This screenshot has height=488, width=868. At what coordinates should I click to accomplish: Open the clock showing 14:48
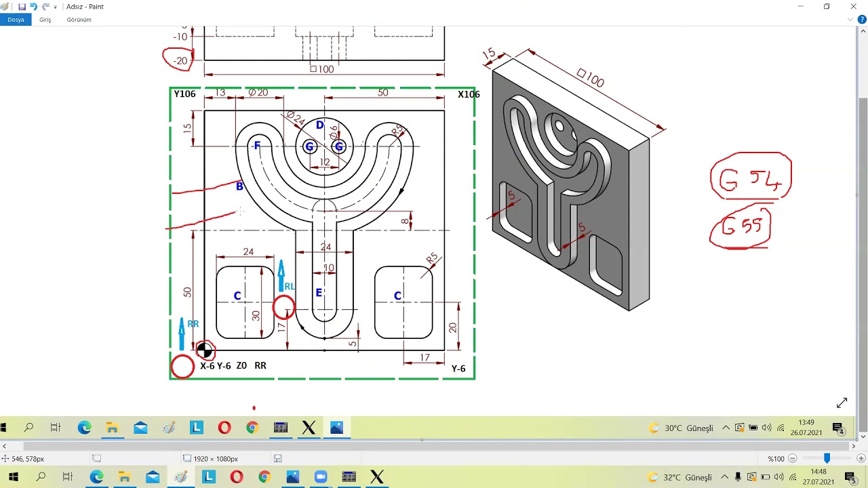818,477
